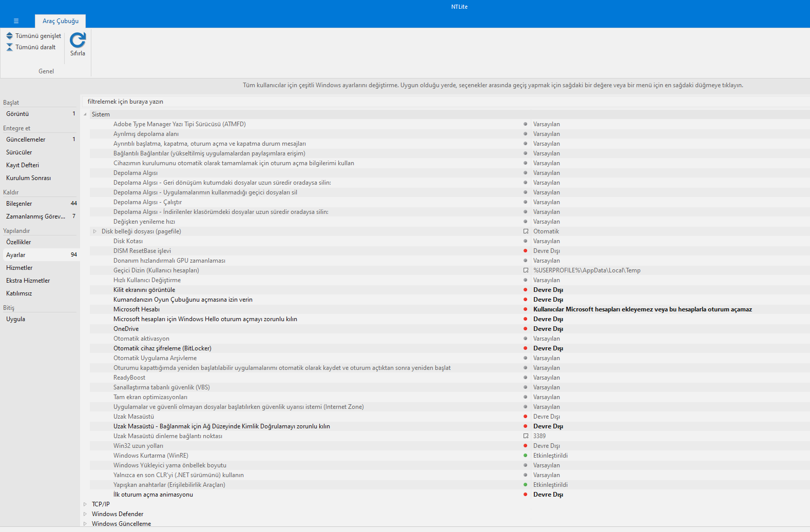Click the red dot for Otomatik cihaz şifreleme (BitLocker)

[525, 348]
